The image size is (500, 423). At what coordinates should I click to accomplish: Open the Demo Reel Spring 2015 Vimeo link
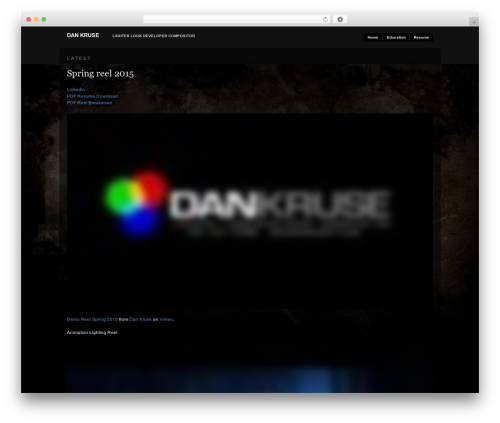click(92, 319)
